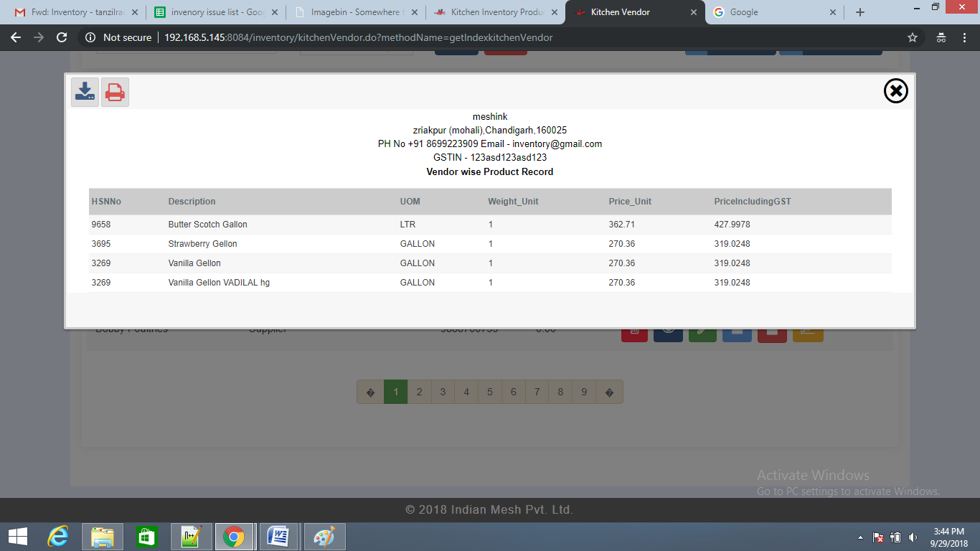Close the vendor record popup
Viewport: 980px width, 551px height.
(x=895, y=90)
